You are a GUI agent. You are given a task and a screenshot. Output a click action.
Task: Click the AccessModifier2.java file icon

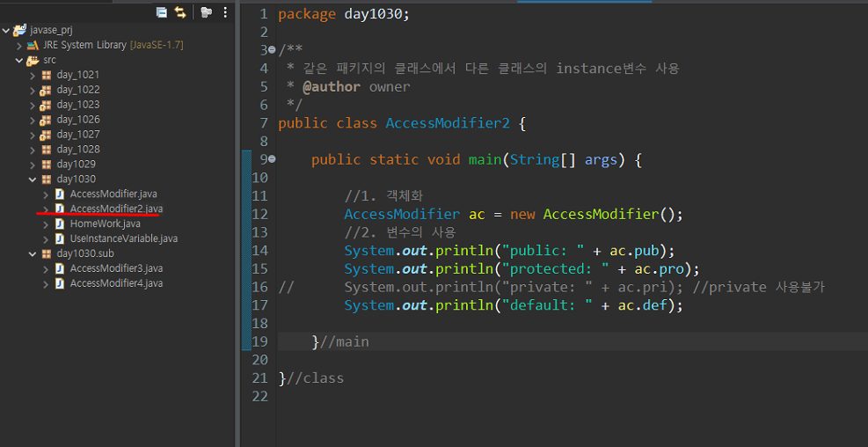[60, 209]
